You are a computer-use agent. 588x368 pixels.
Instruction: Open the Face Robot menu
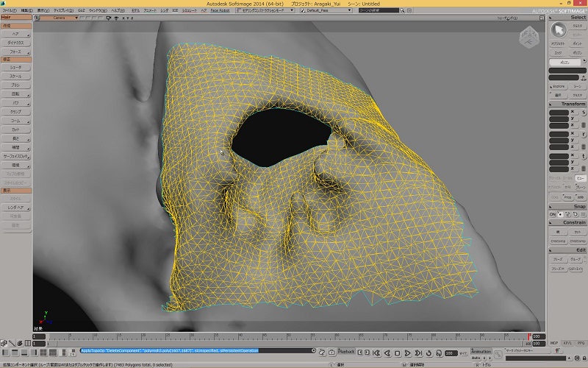tap(220, 10)
